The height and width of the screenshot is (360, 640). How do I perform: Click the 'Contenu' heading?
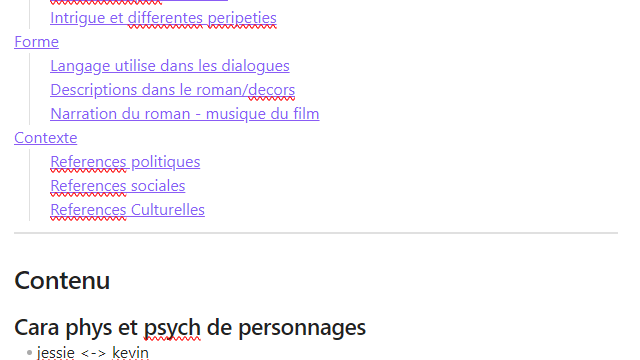(62, 280)
